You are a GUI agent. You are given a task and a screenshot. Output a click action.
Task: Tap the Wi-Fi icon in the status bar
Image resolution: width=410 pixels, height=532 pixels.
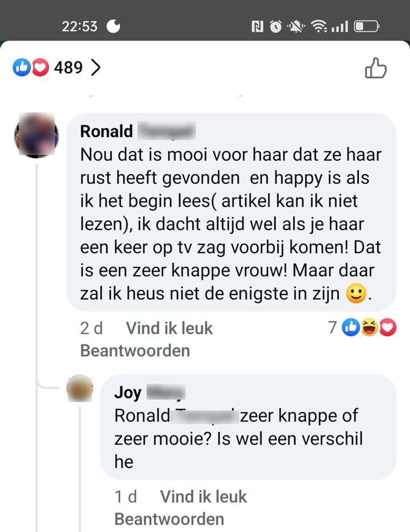(x=318, y=26)
